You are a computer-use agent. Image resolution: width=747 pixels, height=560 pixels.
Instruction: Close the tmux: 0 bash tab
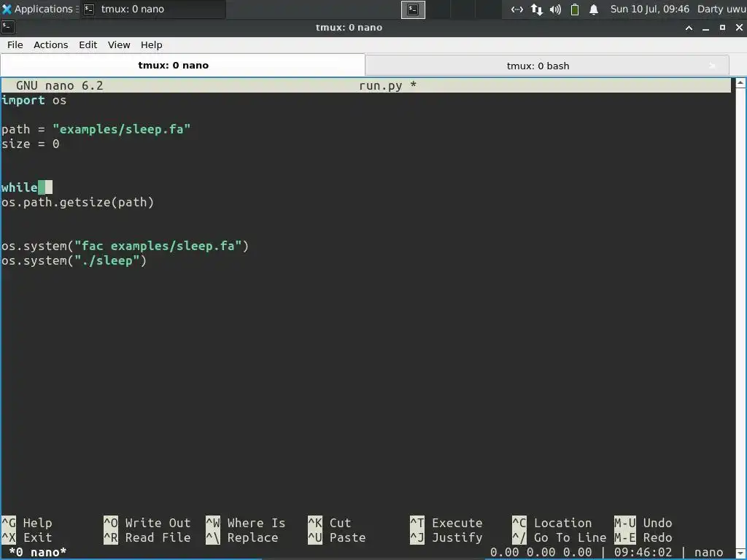[712, 66]
